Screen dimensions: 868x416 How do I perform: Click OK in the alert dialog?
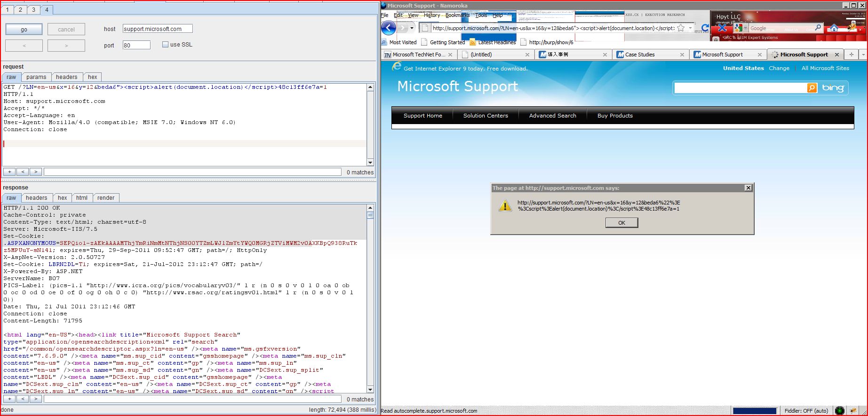point(621,223)
